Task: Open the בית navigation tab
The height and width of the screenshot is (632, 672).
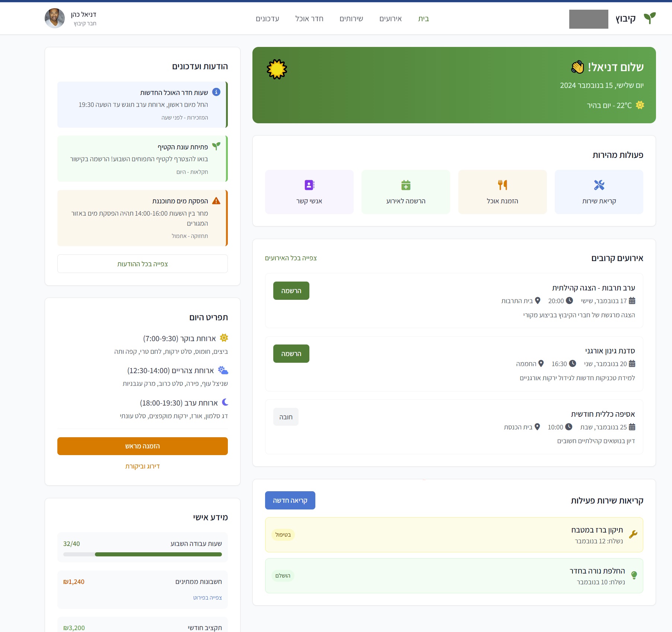Action: click(x=423, y=19)
